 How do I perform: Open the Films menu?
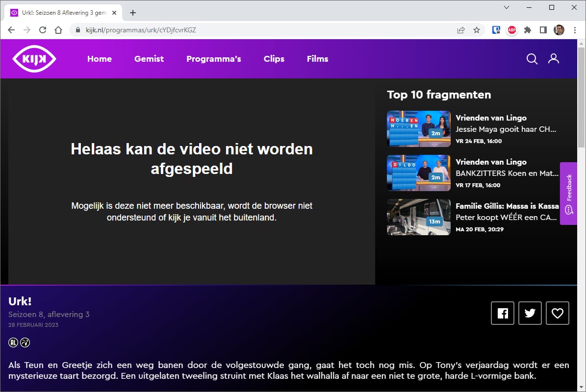(x=318, y=59)
